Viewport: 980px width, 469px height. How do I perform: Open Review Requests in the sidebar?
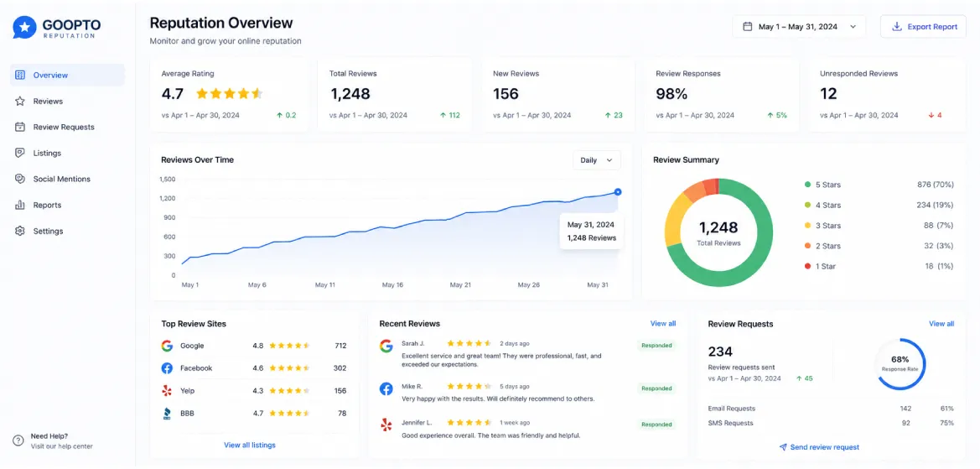pyautogui.click(x=68, y=127)
